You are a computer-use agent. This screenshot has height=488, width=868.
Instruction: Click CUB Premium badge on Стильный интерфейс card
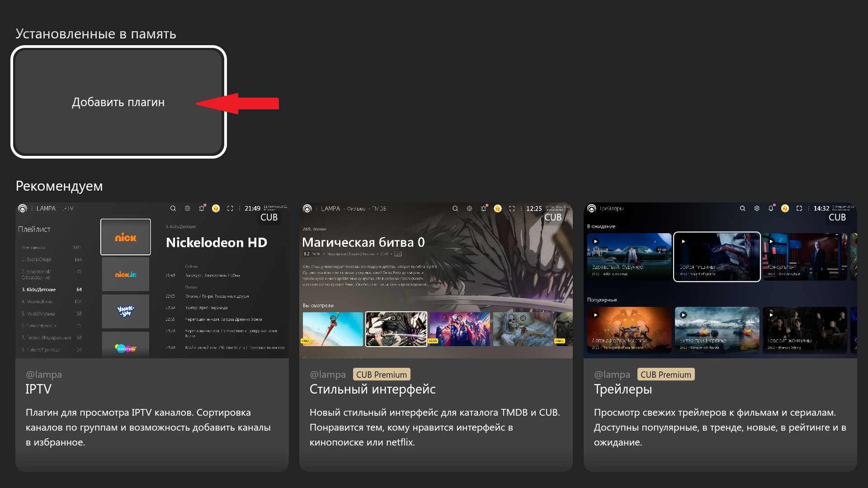tap(382, 375)
